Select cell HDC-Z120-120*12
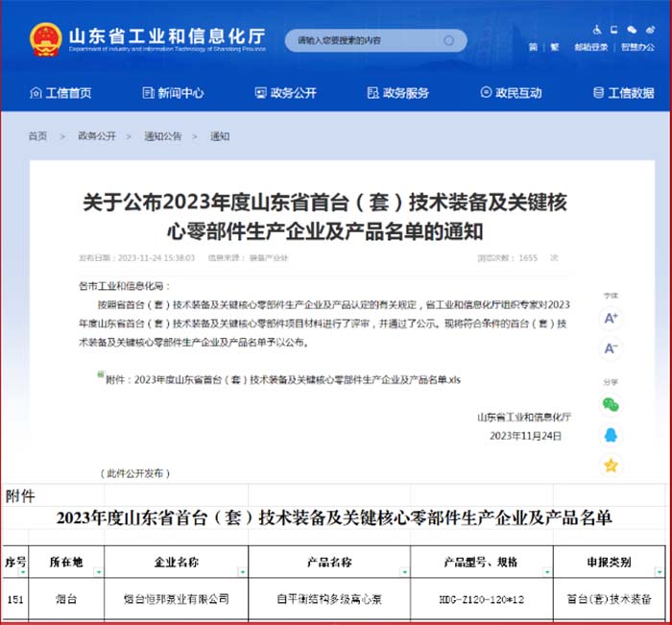Screen dimensions: 672x625 coord(482,599)
